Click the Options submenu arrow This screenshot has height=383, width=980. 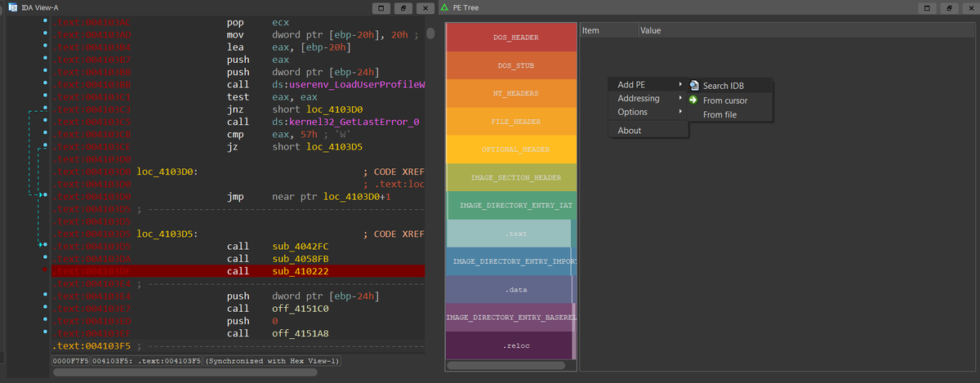tap(680, 112)
